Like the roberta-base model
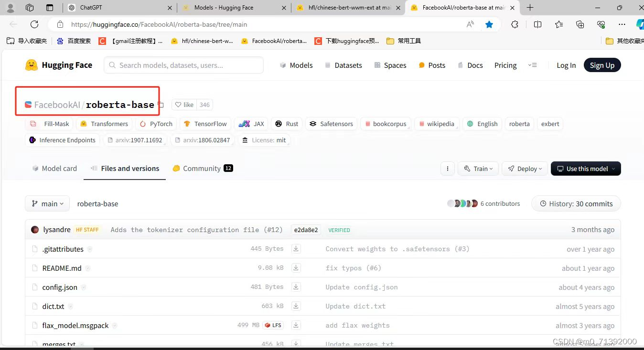 [184, 105]
